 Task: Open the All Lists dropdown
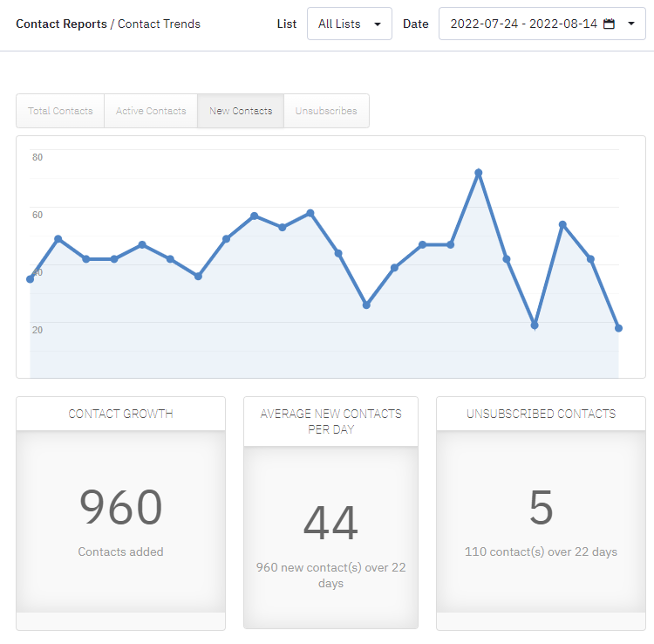point(349,24)
